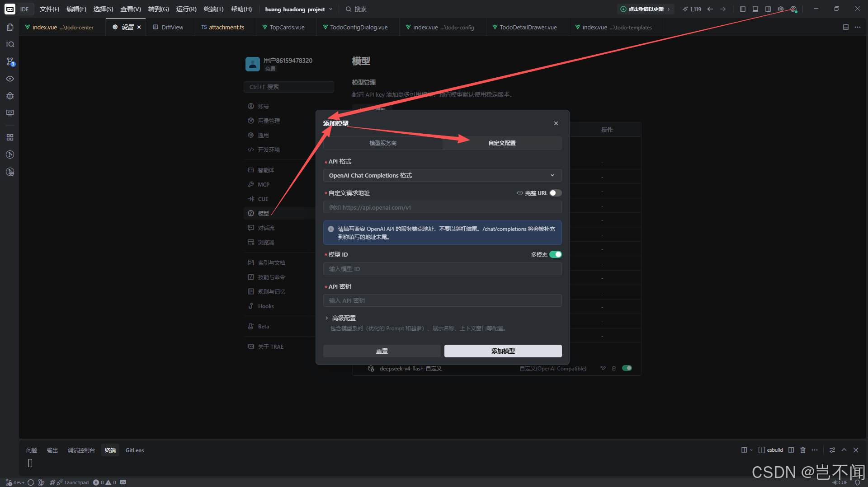Split the terminal using the split icon
Screen dimensions: 868x487
pyautogui.click(x=791, y=450)
